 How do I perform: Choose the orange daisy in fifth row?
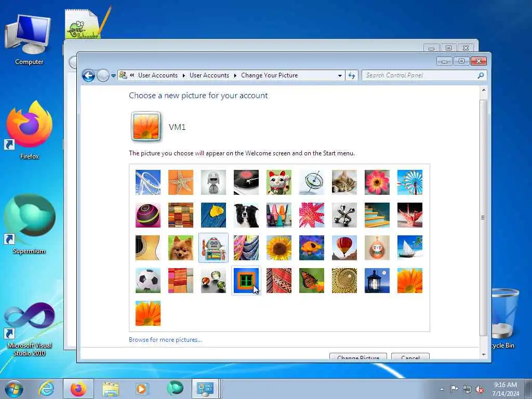pyautogui.click(x=148, y=313)
